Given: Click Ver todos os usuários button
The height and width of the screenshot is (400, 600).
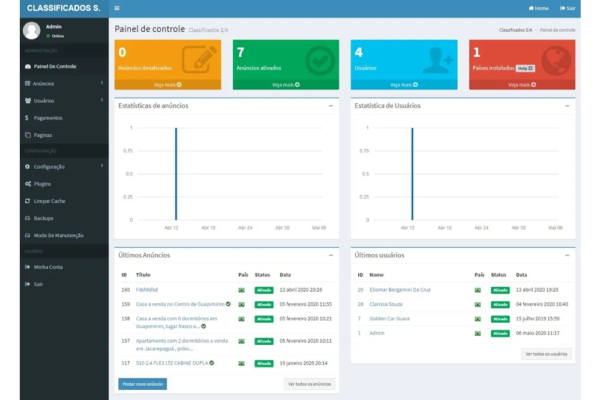Looking at the screenshot, I should coord(546,354).
